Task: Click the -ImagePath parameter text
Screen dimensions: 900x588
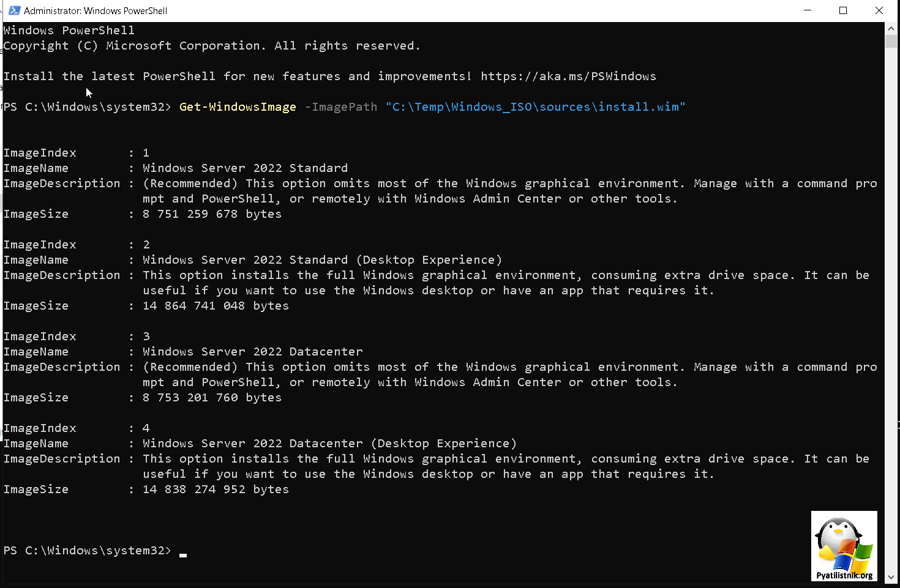Action: pos(341,107)
